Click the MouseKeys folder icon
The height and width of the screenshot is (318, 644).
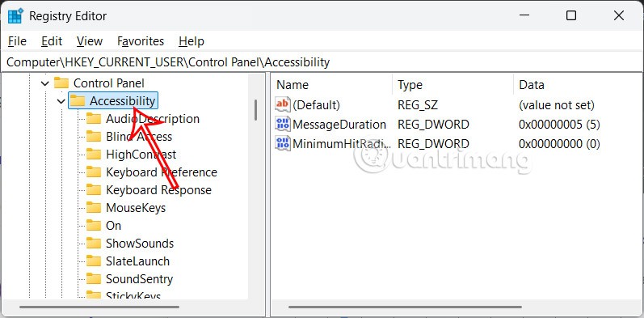tap(94, 208)
